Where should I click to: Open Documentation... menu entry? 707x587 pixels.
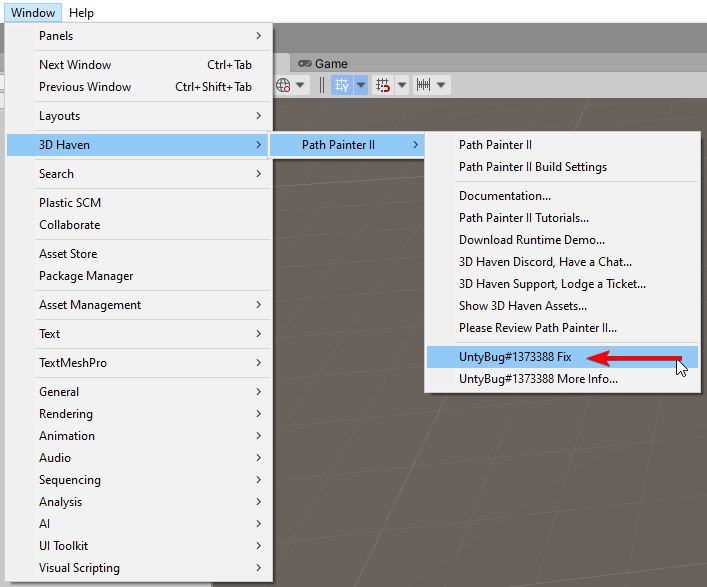tap(562, 196)
